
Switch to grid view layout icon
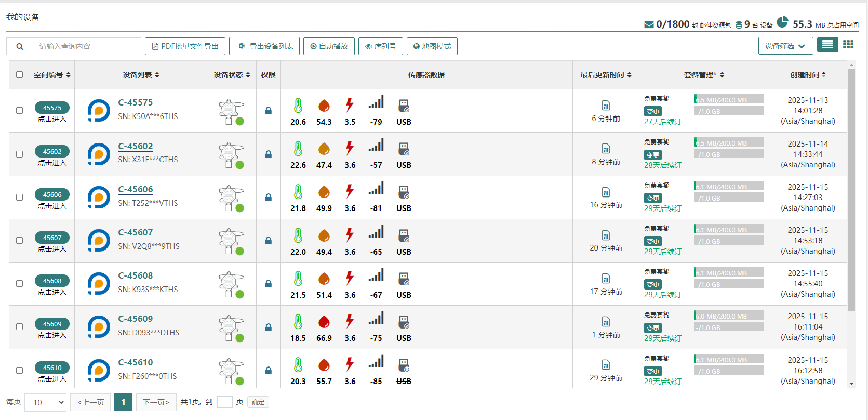pyautogui.click(x=848, y=45)
